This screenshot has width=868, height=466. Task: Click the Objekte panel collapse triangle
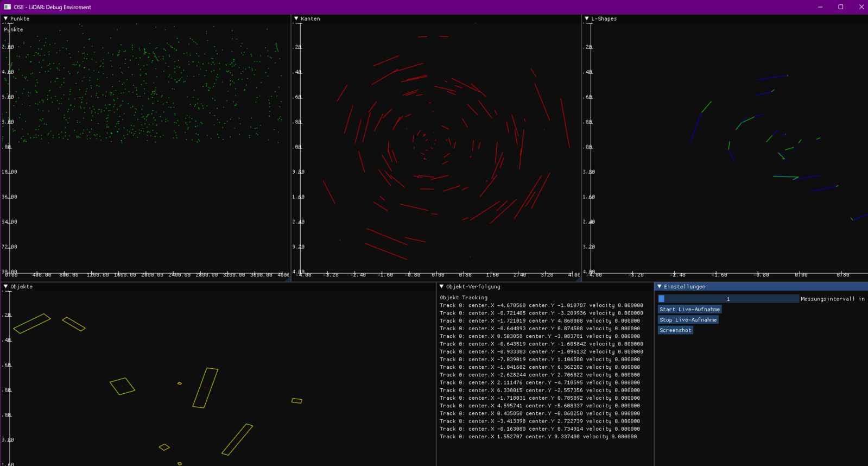point(6,286)
